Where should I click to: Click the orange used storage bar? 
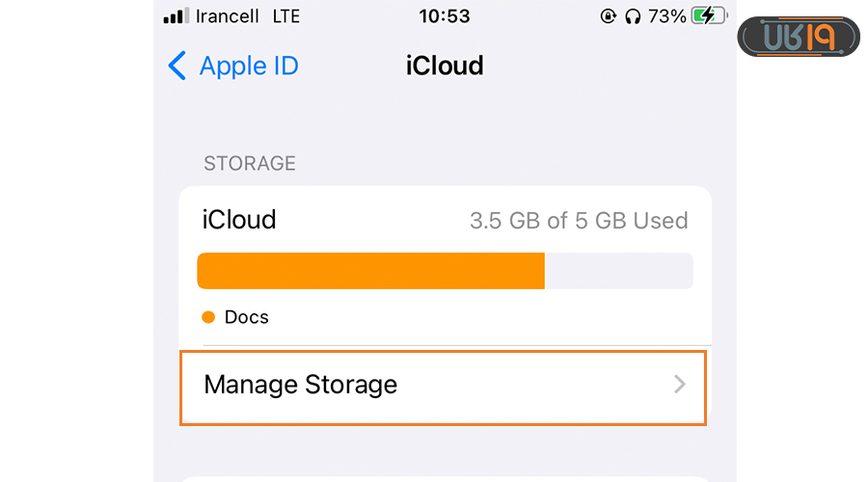[370, 271]
